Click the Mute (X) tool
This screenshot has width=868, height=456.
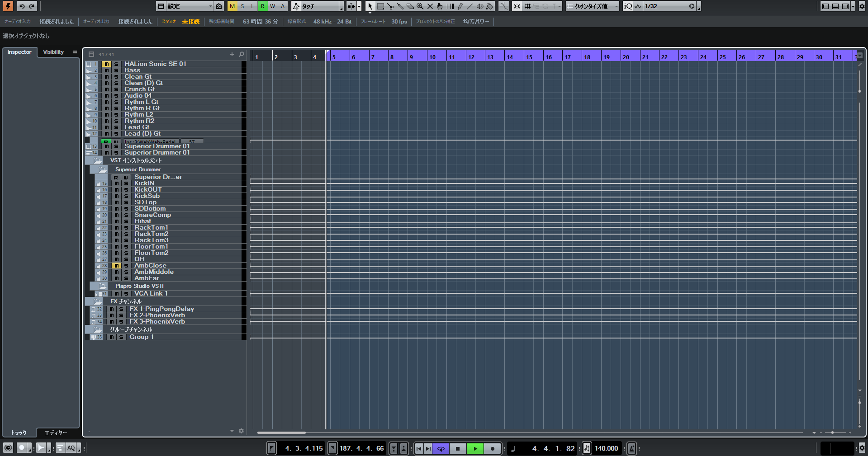click(x=430, y=6)
